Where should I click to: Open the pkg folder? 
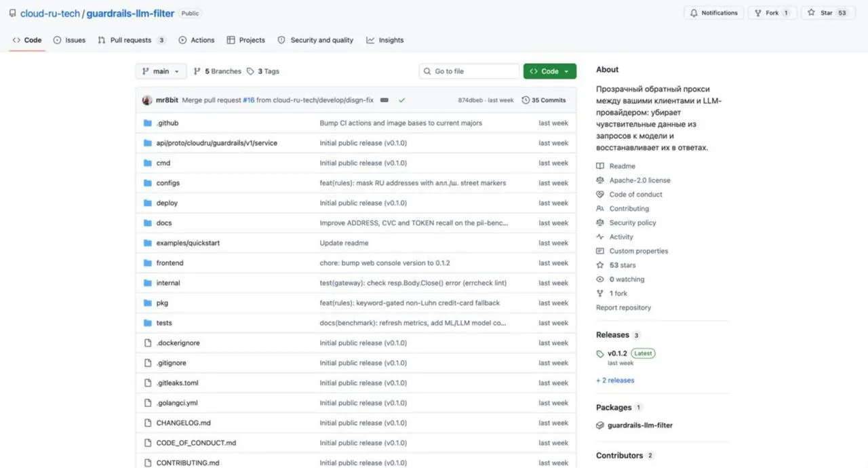pos(162,303)
